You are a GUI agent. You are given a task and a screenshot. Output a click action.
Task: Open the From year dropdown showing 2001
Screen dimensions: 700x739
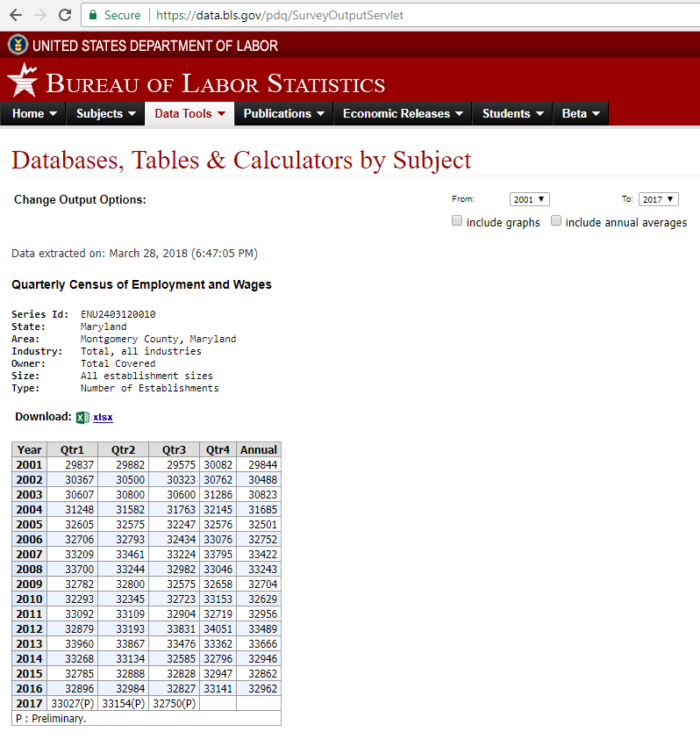click(x=530, y=199)
